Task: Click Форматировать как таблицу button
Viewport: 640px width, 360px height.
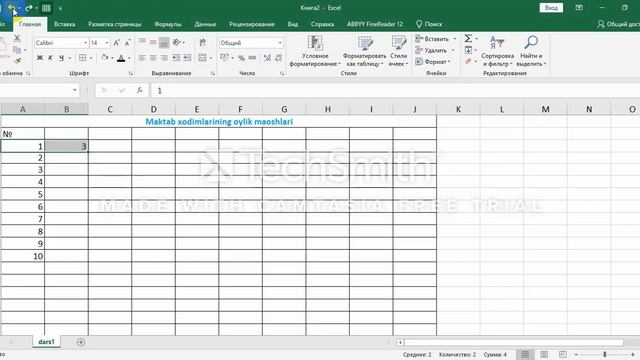Action: coord(364,51)
